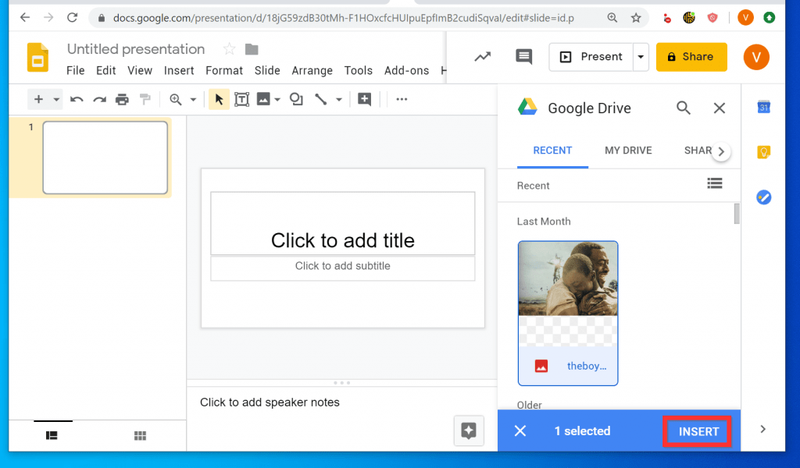The height and width of the screenshot is (468, 800).
Task: Open zoom level dropdown arrow
Action: coord(193,100)
